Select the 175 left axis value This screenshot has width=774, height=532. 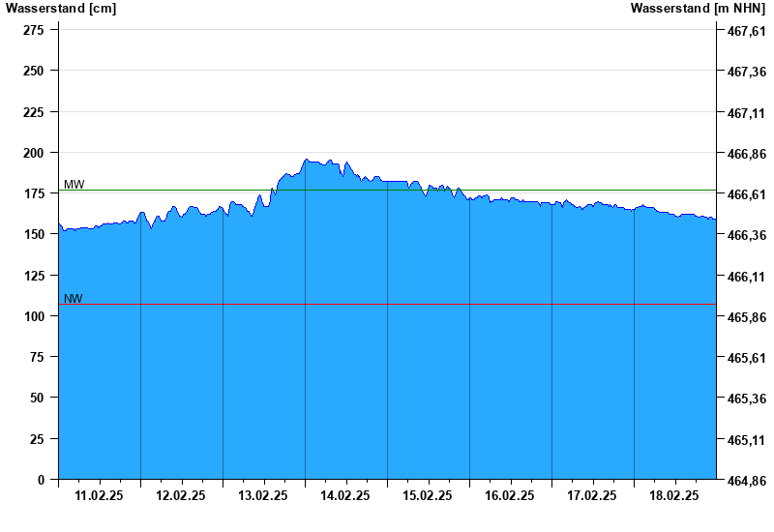(x=34, y=193)
